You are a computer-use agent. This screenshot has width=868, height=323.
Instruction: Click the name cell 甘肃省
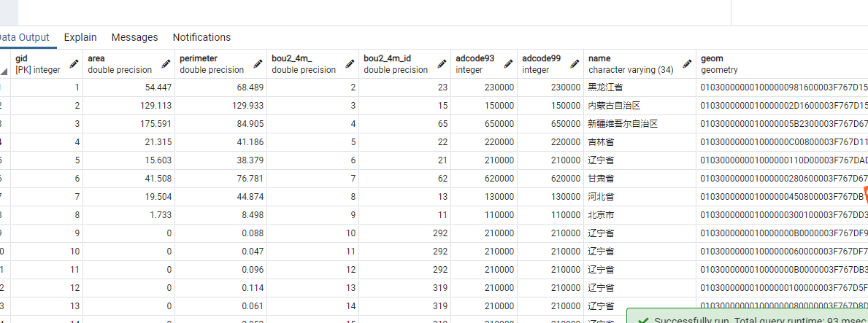[640, 179]
